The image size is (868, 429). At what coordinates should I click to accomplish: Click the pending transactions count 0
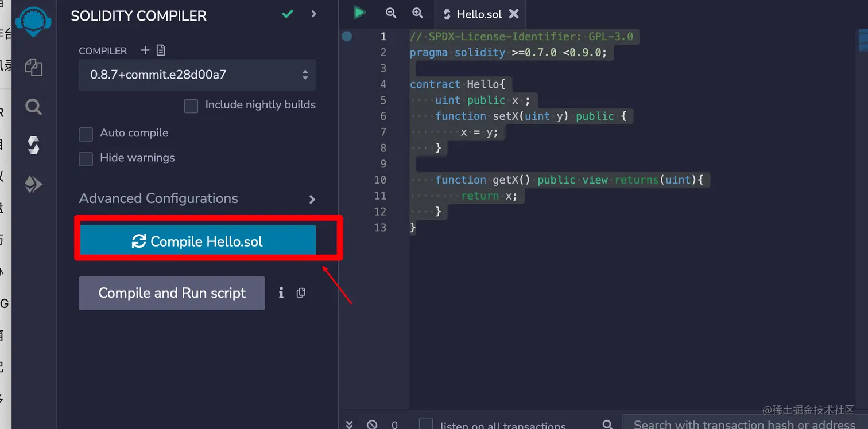point(394,425)
